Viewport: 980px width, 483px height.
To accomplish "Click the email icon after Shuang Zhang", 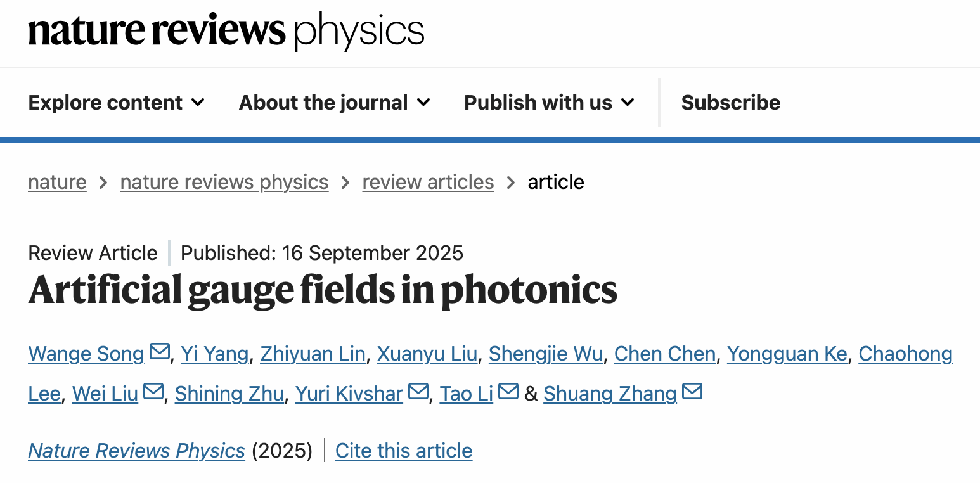I will pos(692,392).
